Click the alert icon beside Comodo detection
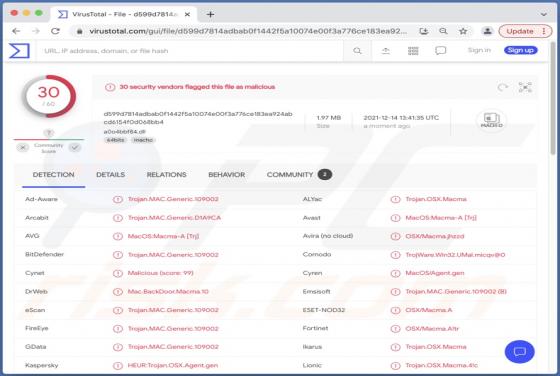This screenshot has width=560, height=376. tap(395, 255)
